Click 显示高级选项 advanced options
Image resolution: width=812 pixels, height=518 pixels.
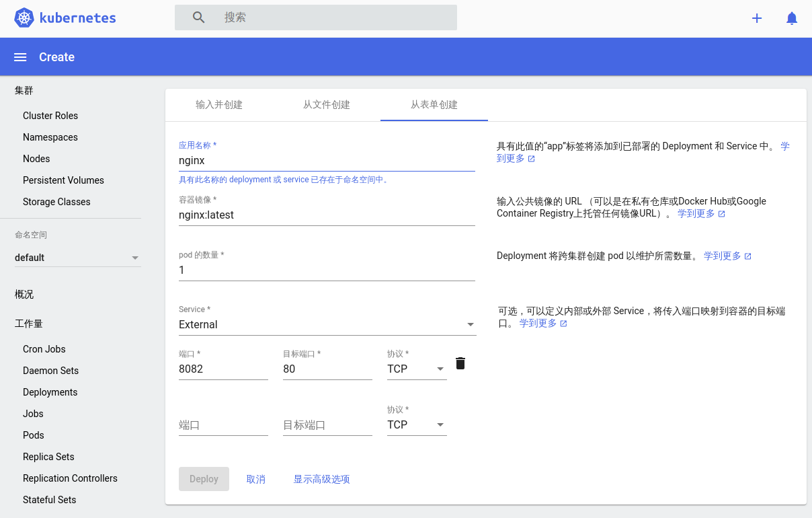[321, 479]
